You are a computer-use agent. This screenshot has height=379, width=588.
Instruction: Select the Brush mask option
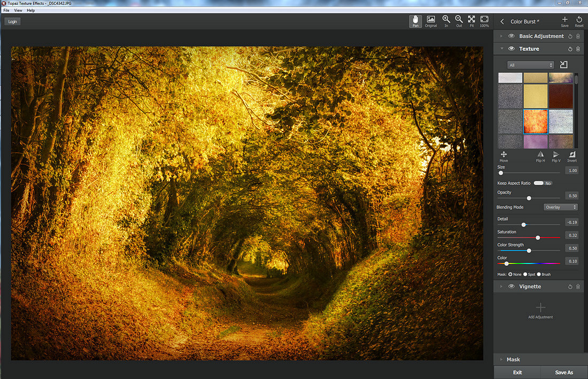tap(539, 274)
